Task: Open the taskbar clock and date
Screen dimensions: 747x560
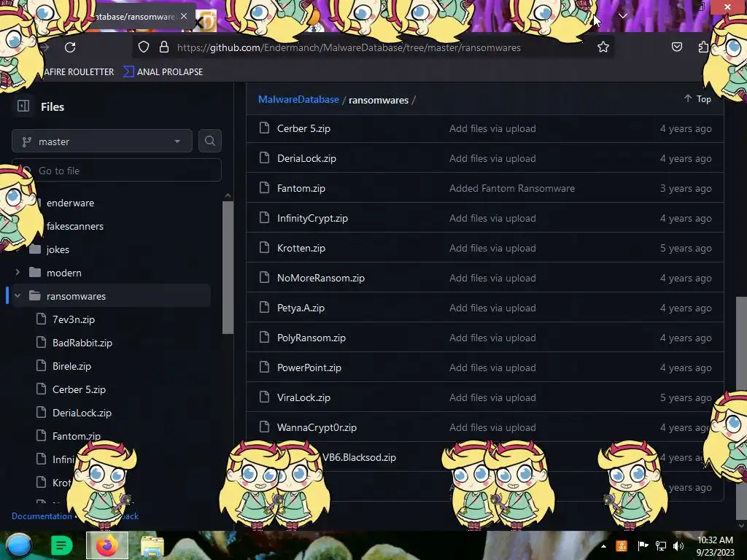Action: pos(715,545)
